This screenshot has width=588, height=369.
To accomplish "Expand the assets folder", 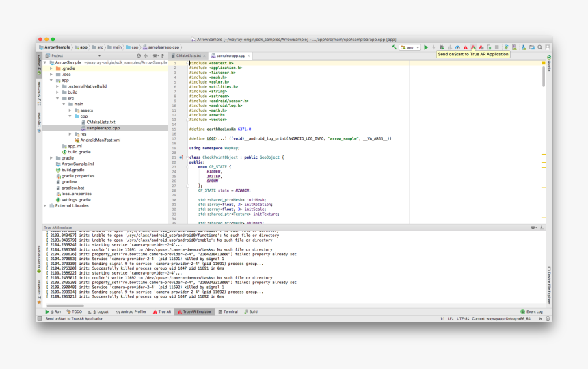I will pos(70,110).
